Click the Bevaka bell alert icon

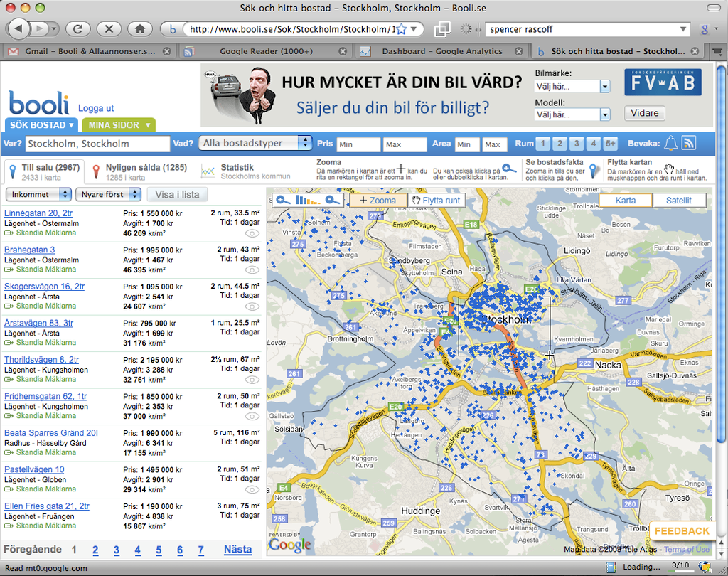pos(670,143)
